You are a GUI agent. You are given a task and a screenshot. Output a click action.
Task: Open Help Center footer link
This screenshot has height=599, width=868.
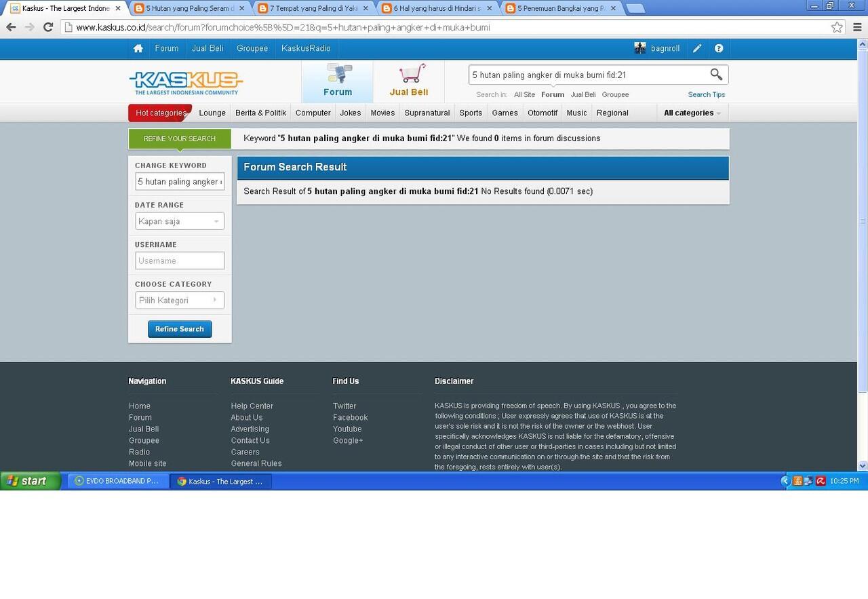(252, 406)
